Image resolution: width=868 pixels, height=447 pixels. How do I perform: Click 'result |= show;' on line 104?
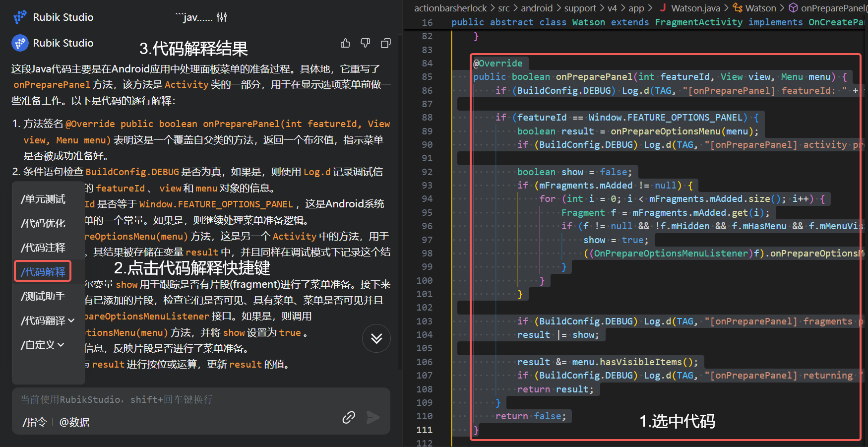pyautogui.click(x=558, y=334)
